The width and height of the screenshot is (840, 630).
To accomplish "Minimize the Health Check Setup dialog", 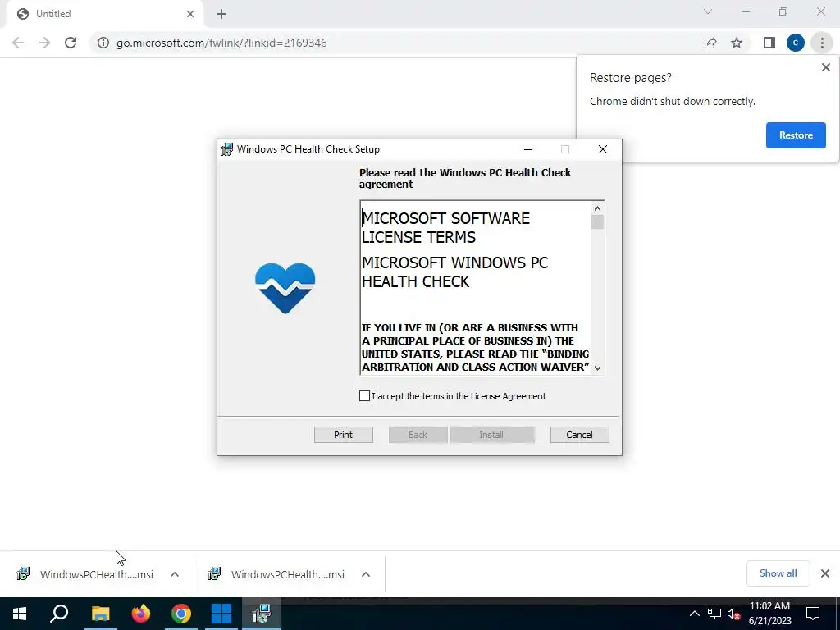I will coord(528,149).
